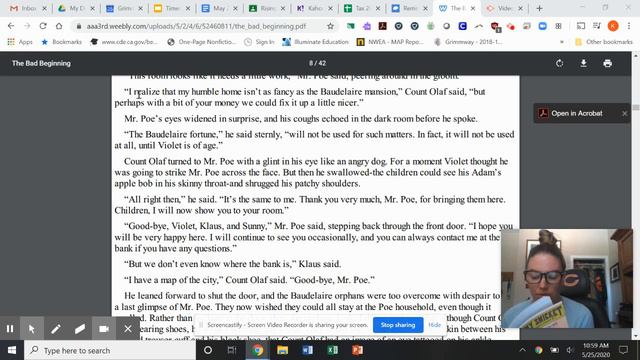Open the One-Page Nonfiction bookmark
The image size is (640, 360).
(x=202, y=42)
